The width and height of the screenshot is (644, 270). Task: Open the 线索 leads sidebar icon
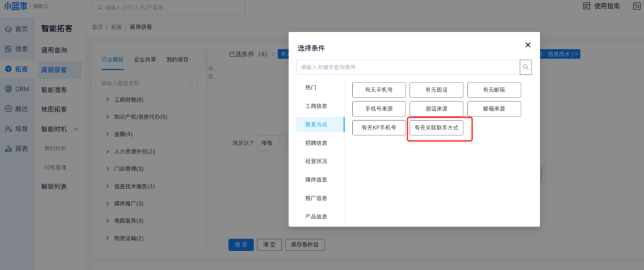click(9, 49)
